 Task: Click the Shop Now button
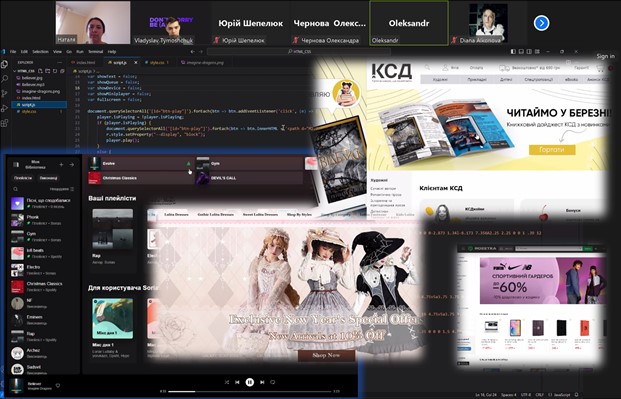(x=326, y=355)
